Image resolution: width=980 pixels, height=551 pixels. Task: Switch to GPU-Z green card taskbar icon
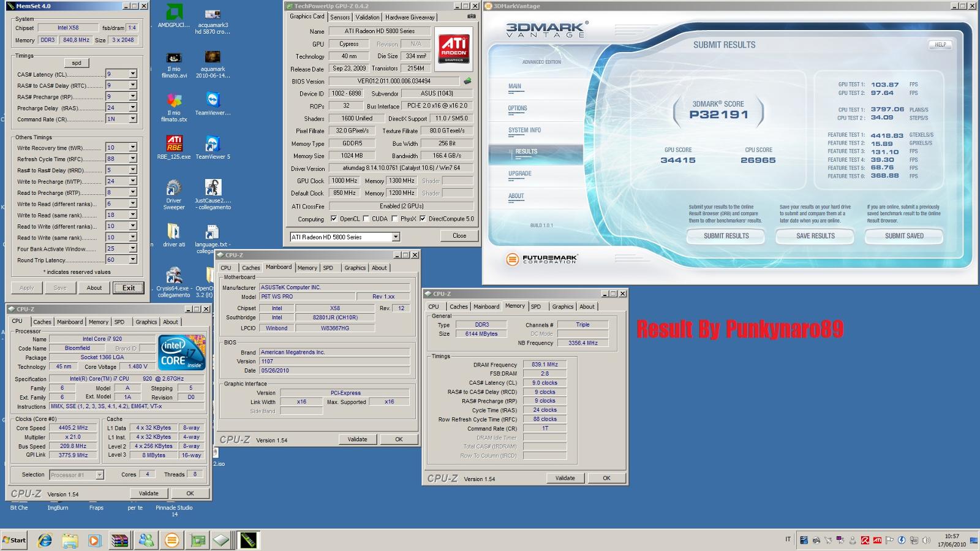point(198,540)
